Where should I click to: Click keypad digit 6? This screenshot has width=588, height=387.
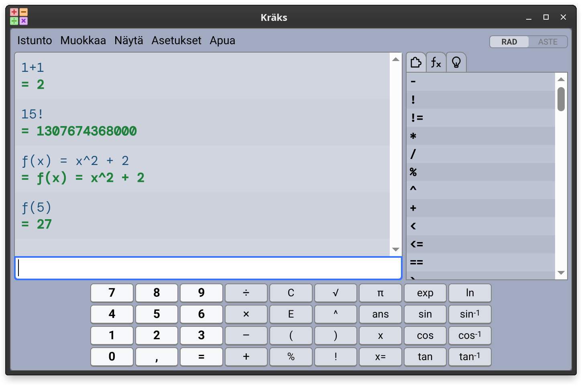click(x=201, y=314)
